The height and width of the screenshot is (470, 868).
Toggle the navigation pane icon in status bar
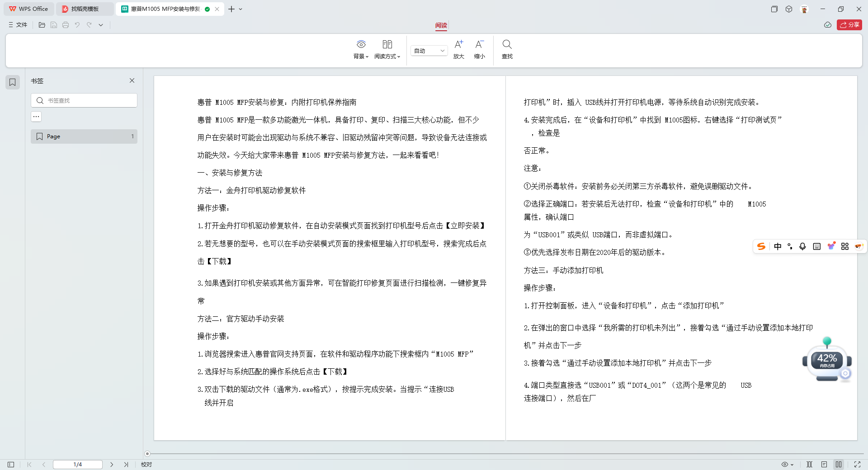tap(11, 465)
